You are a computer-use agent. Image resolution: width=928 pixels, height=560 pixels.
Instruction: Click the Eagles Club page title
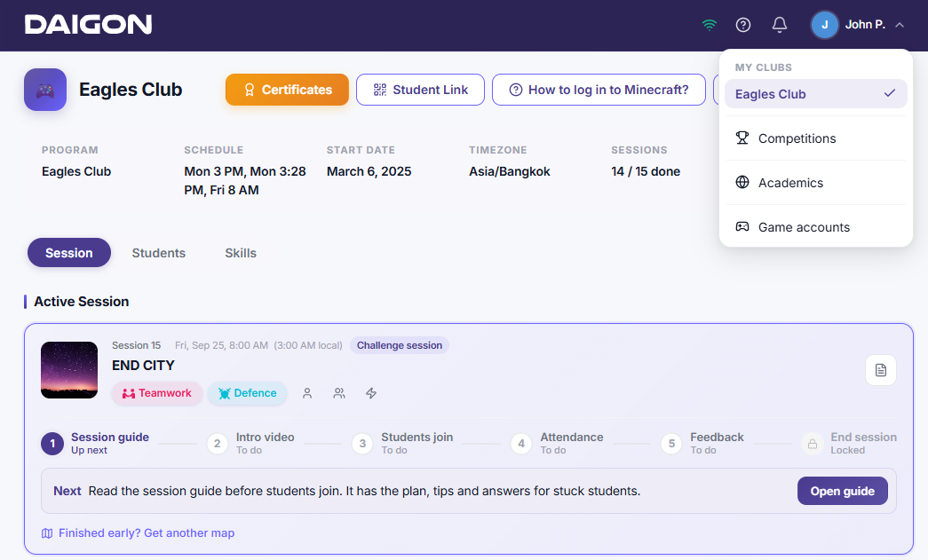coord(131,90)
